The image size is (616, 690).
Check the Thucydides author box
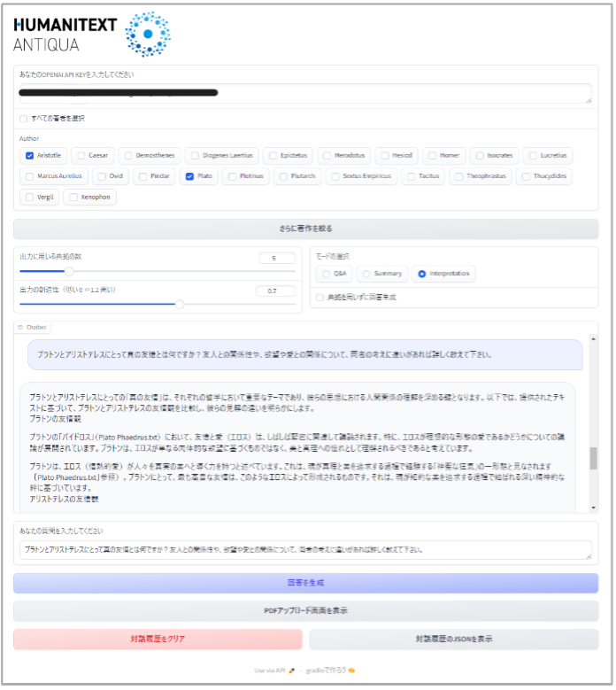coord(526,176)
